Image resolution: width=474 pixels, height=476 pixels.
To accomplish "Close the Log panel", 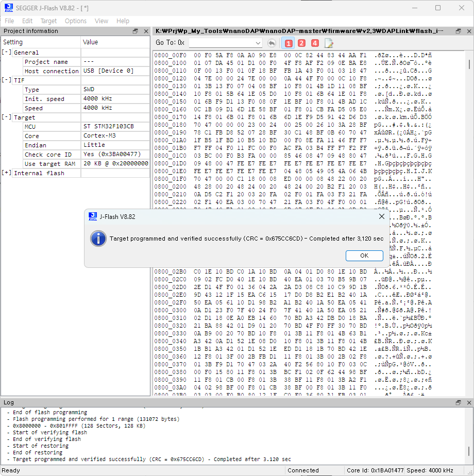I will point(468,402).
